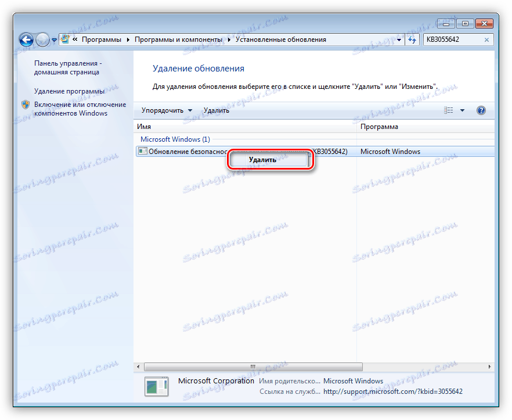Open the Упорядочить toolbar menu

pyautogui.click(x=167, y=110)
